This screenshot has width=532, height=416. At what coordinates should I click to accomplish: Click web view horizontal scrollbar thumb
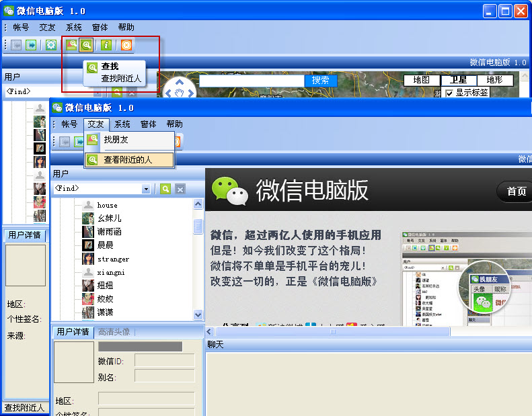click(333, 331)
